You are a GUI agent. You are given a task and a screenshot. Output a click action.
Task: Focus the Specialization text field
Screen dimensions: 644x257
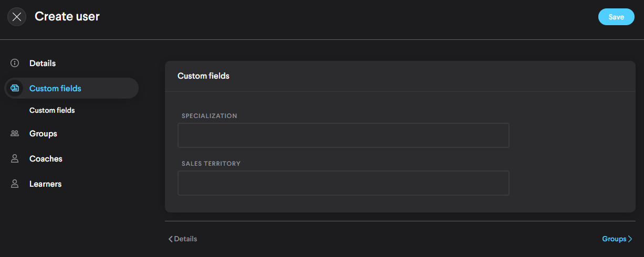343,135
